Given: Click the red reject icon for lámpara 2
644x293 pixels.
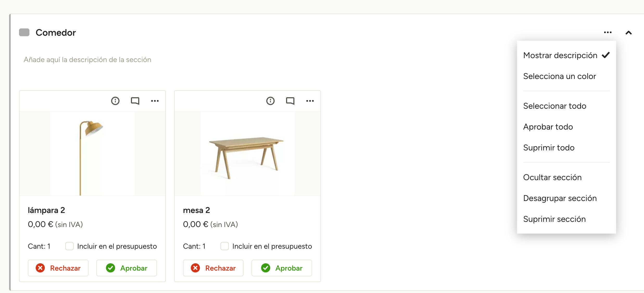Looking at the screenshot, I should click(x=40, y=268).
